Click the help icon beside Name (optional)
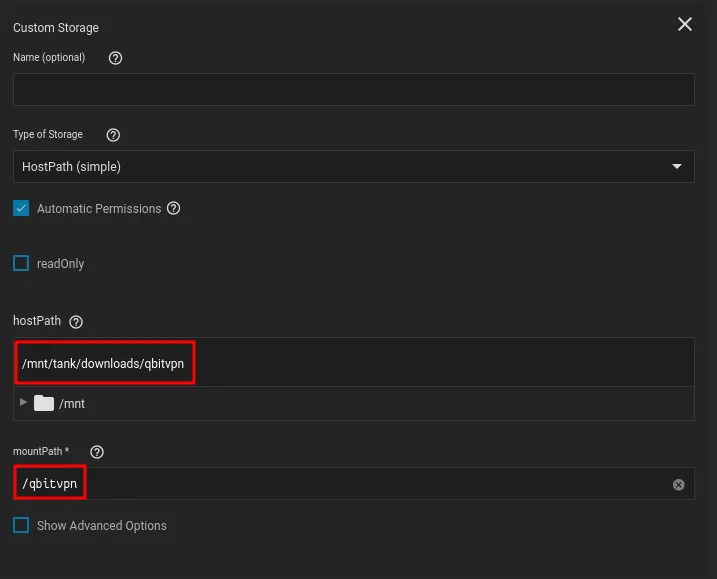 click(x=115, y=58)
